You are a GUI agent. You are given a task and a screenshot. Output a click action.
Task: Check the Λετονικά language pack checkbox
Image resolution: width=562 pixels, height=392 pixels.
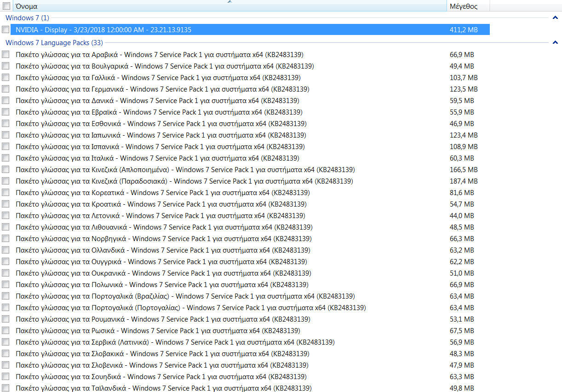click(6, 215)
